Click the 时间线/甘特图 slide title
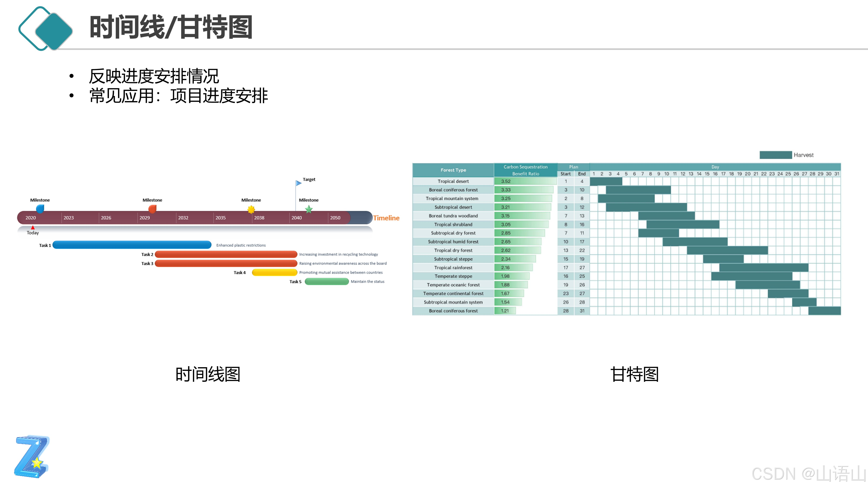The height and width of the screenshot is (488, 868). pos(171,27)
